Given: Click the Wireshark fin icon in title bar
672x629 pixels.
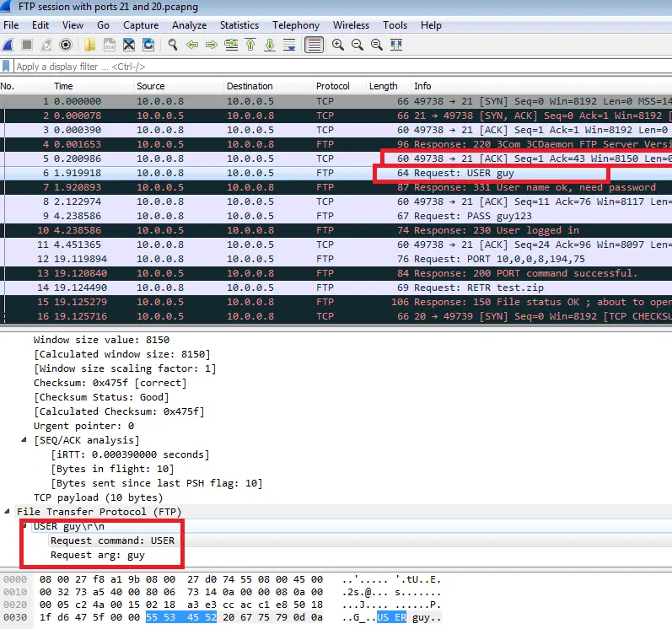Looking at the screenshot, I should pyautogui.click(x=6, y=6).
